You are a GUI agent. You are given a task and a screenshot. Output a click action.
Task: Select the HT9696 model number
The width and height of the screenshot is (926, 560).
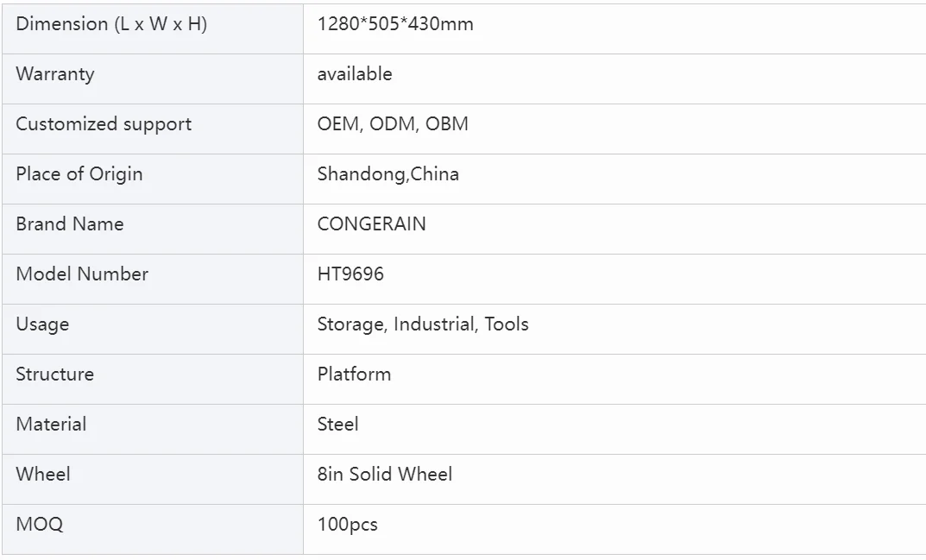pyautogui.click(x=350, y=274)
